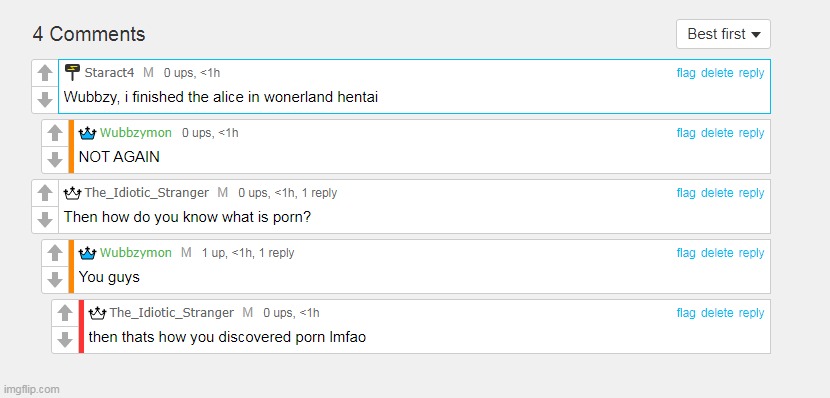Viewport: 830px width, 398px height.
Task: Open The_Idiotic_Stranger profile on last comment
Action: pos(172,313)
